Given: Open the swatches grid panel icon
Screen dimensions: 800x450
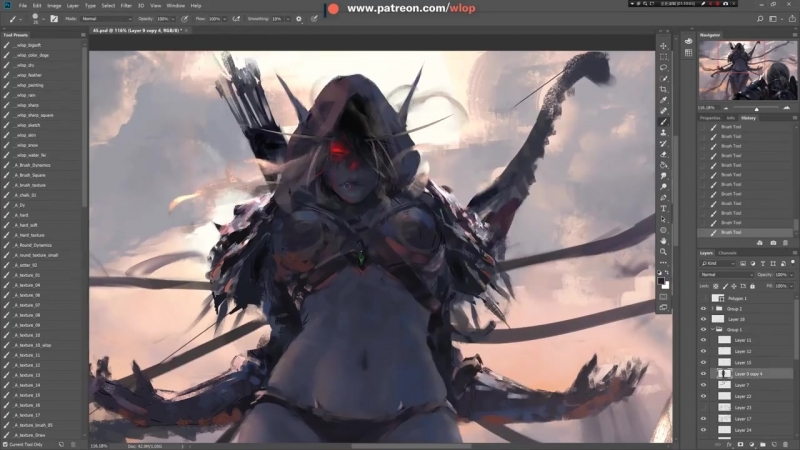Looking at the screenshot, I should (688, 53).
